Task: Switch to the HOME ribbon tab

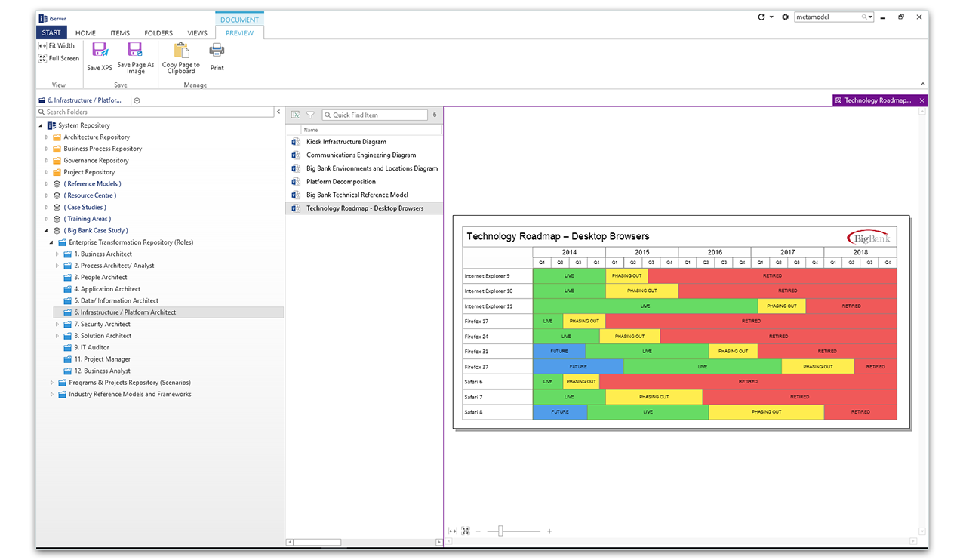Action: click(85, 33)
